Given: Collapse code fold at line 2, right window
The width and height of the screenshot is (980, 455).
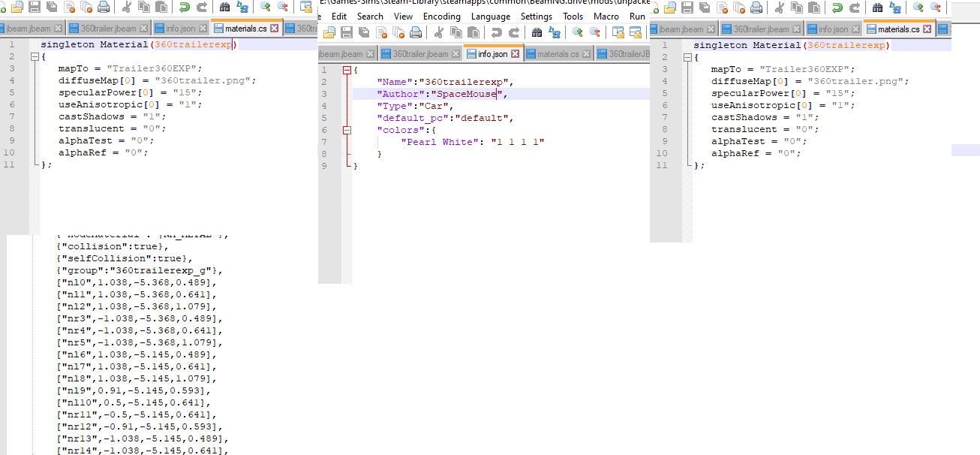Looking at the screenshot, I should (687, 57).
